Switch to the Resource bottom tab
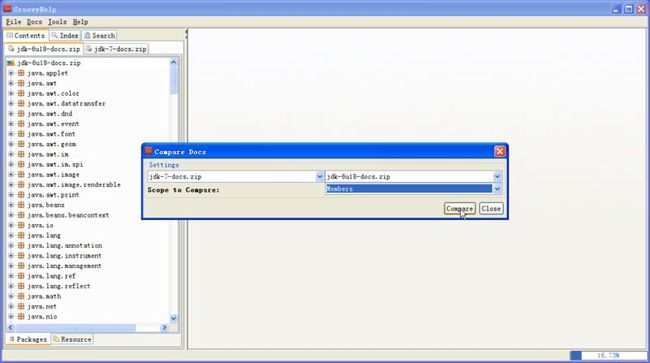This screenshot has height=363, width=650. pyautogui.click(x=72, y=339)
